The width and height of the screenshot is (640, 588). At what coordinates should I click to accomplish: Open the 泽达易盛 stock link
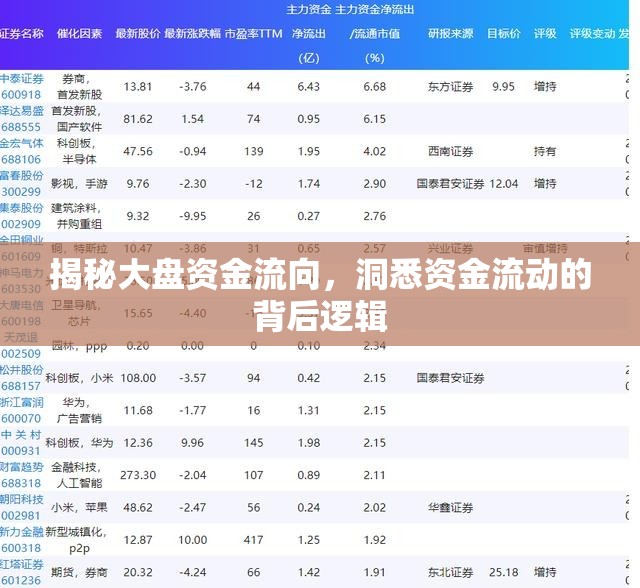point(21,111)
